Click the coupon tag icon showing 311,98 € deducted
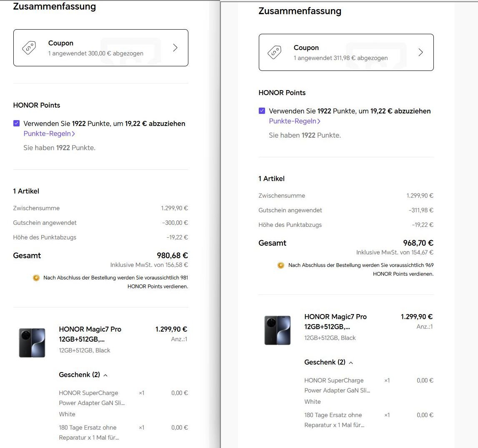This screenshot has height=448, width=478. [x=274, y=53]
